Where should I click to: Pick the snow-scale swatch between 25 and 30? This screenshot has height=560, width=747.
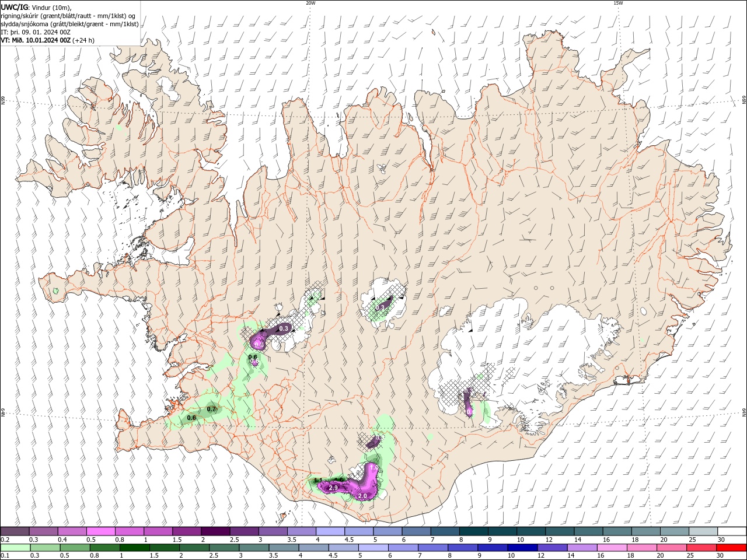coord(703,531)
